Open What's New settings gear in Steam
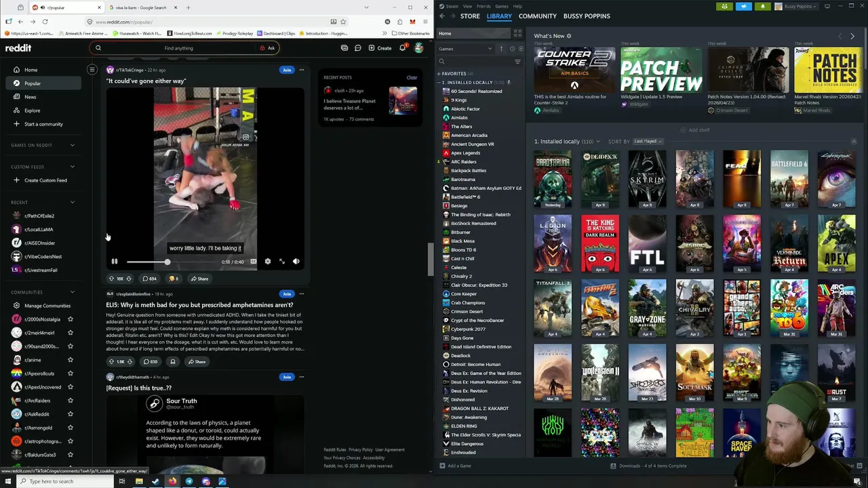The height and width of the screenshot is (488, 868). pos(569,36)
